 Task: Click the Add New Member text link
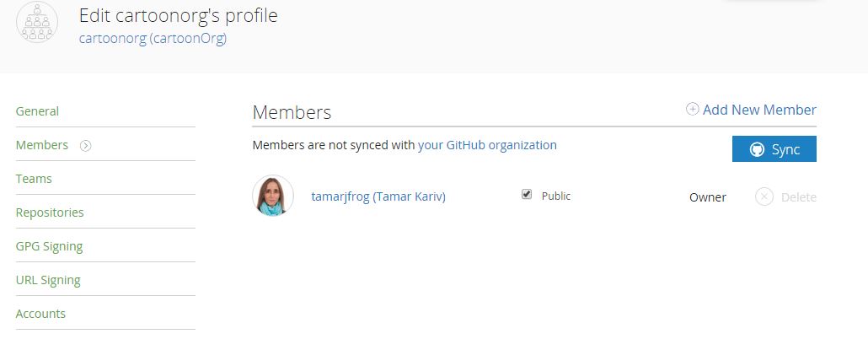(x=759, y=110)
